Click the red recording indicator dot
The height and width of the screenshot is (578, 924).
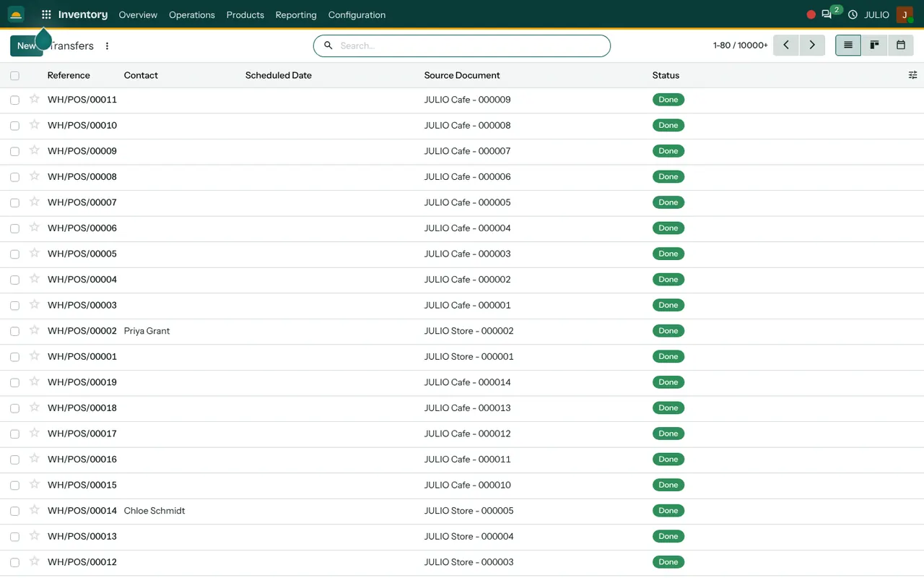811,14
